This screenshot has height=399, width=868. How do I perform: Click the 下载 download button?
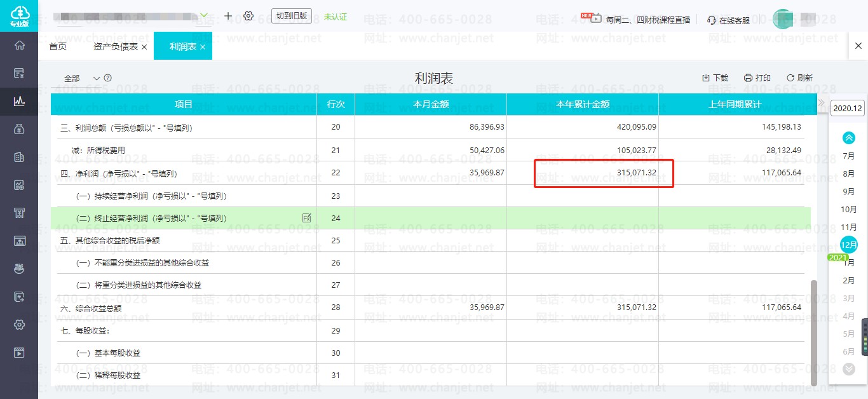point(715,78)
